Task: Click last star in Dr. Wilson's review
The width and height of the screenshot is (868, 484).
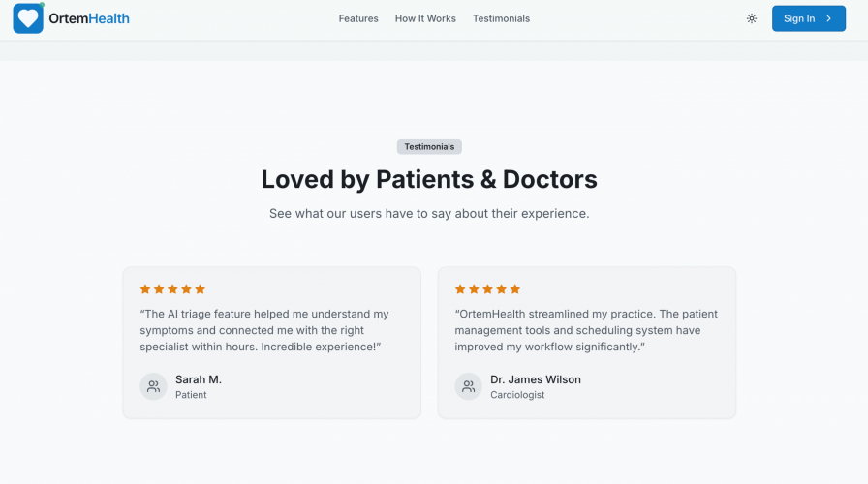Action: (x=515, y=289)
